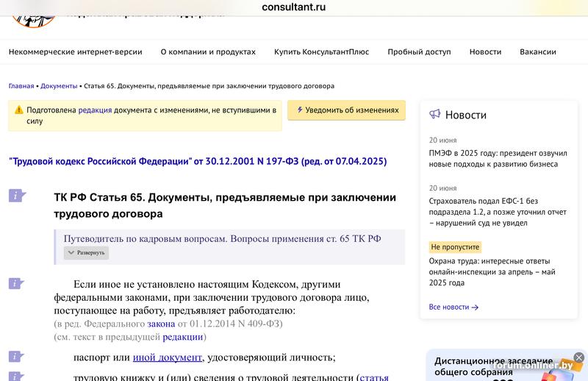This screenshot has width=588, height=381.
Task: Click the warning triangle icon in the yellow notice
Action: (19, 110)
